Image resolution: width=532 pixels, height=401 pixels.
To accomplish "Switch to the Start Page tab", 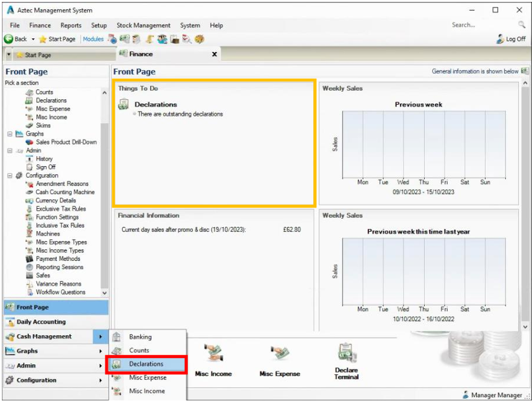I will click(x=37, y=55).
